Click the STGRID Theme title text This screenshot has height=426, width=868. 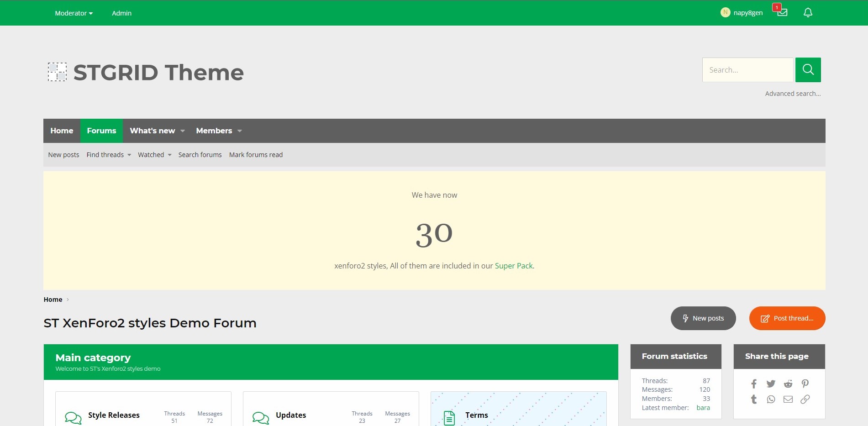[158, 73]
